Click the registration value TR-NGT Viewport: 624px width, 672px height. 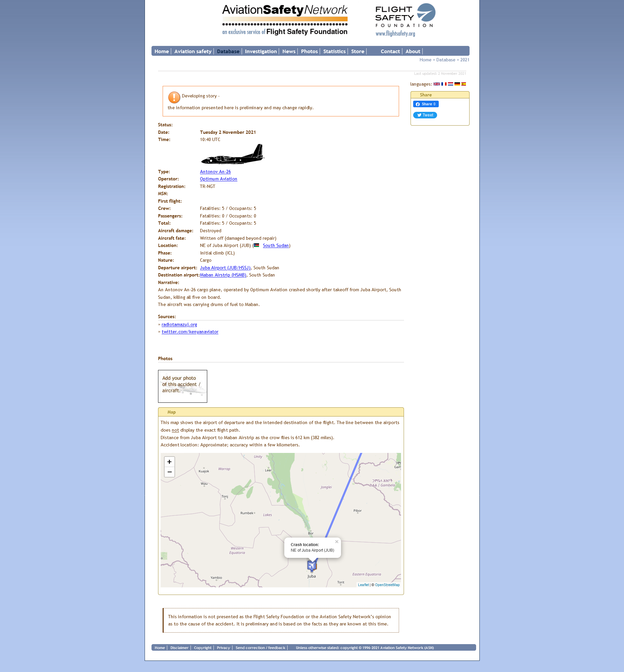click(x=207, y=186)
